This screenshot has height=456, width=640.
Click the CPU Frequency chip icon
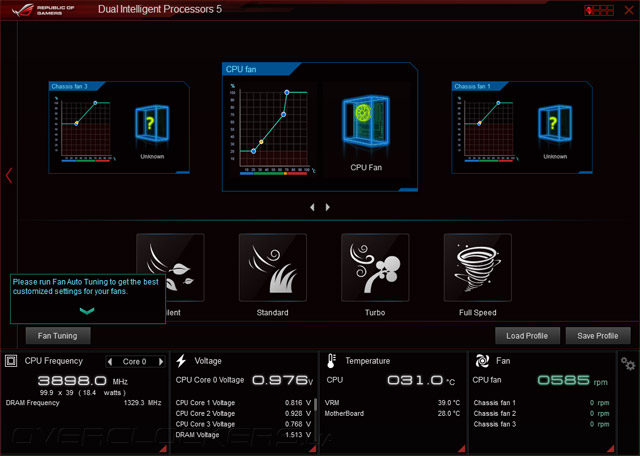click(x=11, y=361)
